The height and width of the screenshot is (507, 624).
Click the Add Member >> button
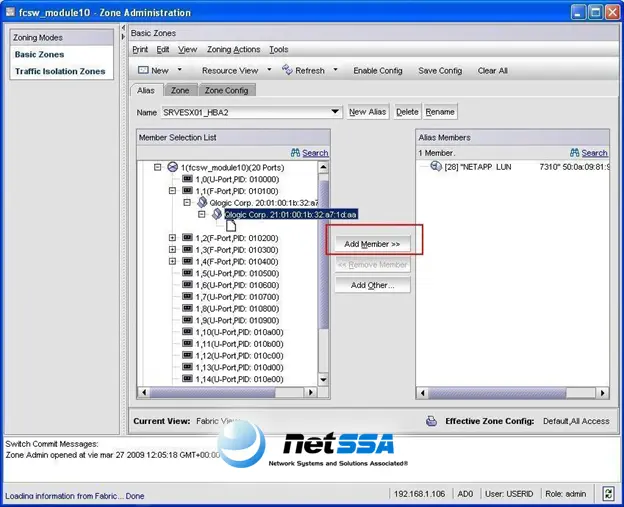[x=372, y=244]
